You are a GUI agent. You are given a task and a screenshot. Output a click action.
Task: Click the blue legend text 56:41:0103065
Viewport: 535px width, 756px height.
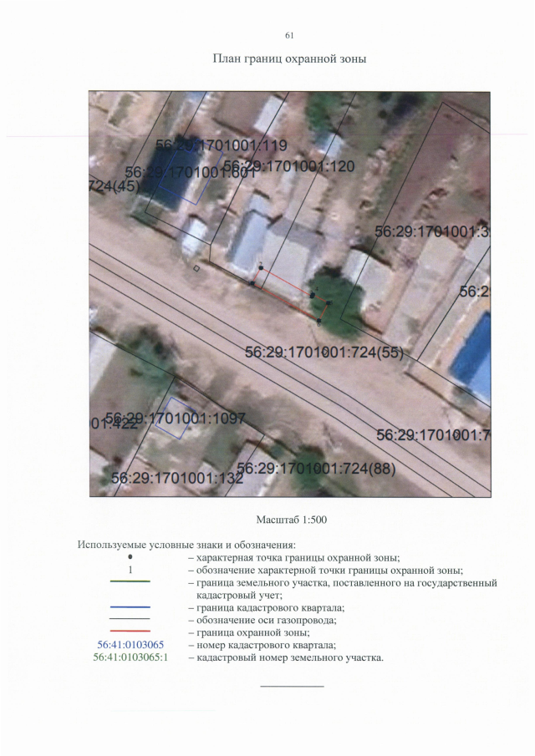[130, 645]
